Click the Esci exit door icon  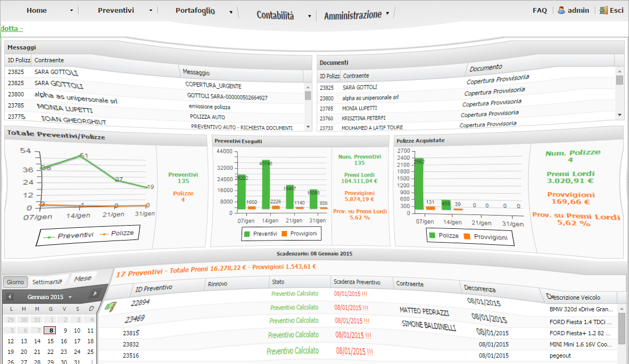coord(603,10)
